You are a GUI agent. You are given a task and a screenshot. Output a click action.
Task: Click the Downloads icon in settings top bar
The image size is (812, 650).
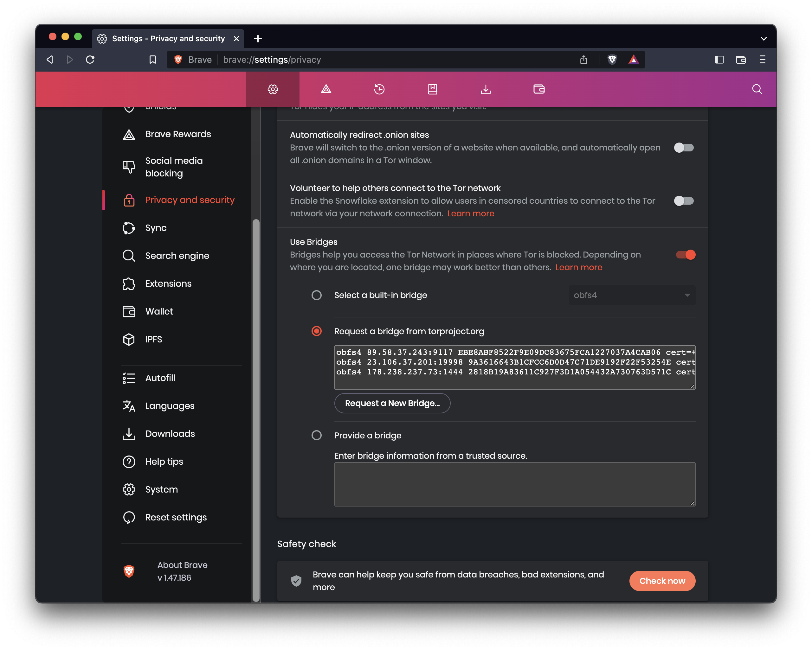[486, 89]
